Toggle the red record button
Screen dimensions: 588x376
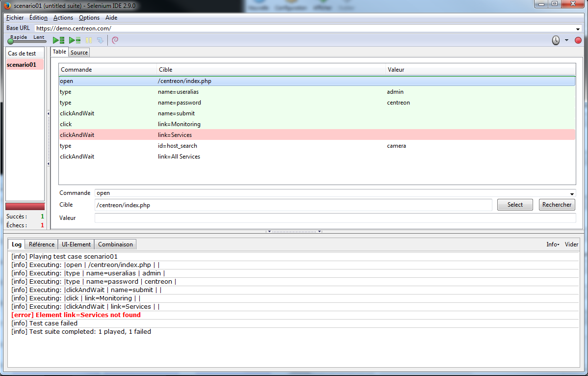tap(578, 40)
